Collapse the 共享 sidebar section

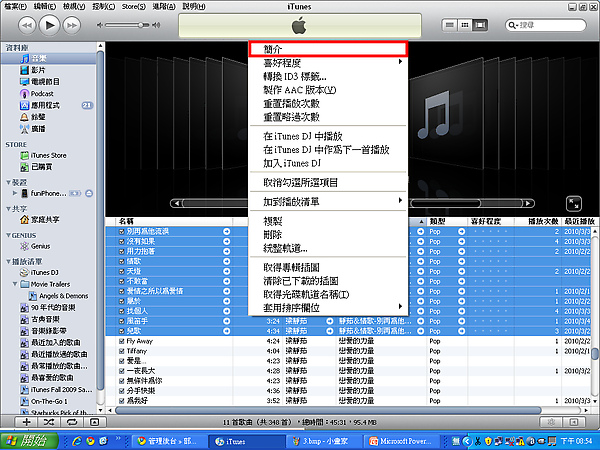point(8,209)
